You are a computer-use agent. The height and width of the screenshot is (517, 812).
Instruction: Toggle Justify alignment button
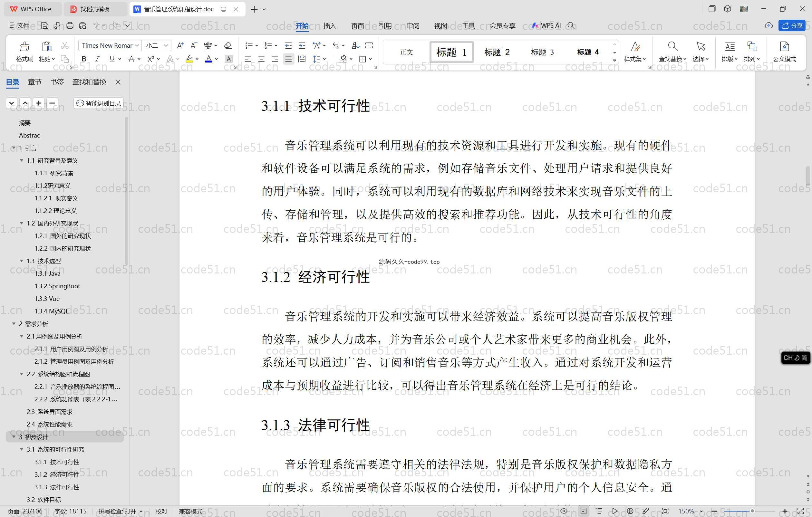coord(288,59)
